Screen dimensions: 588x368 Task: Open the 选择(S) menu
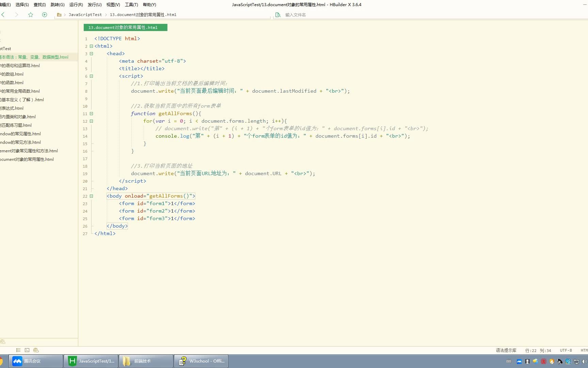click(22, 5)
